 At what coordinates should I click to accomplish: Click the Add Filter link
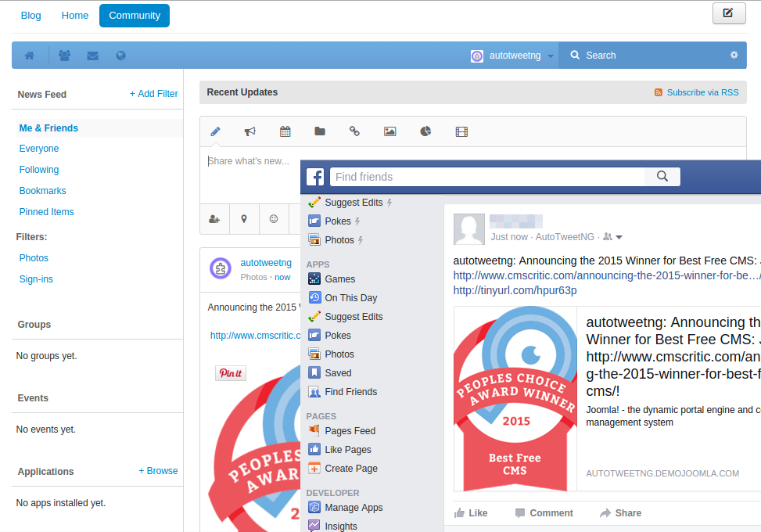click(154, 94)
